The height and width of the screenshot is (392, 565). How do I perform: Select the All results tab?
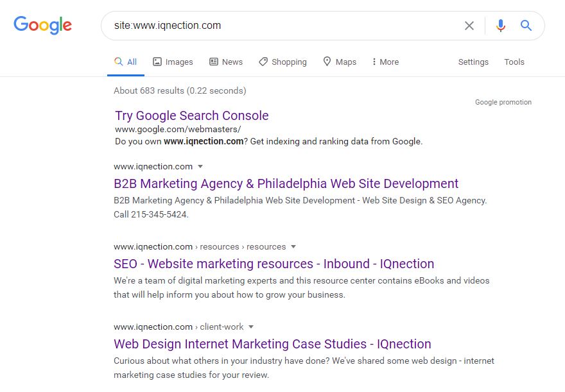(x=126, y=62)
